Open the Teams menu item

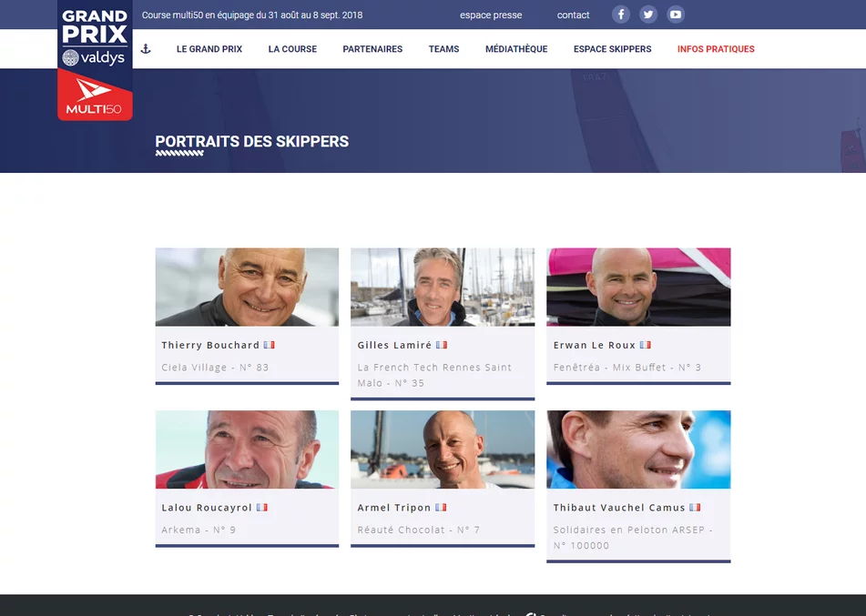point(444,49)
